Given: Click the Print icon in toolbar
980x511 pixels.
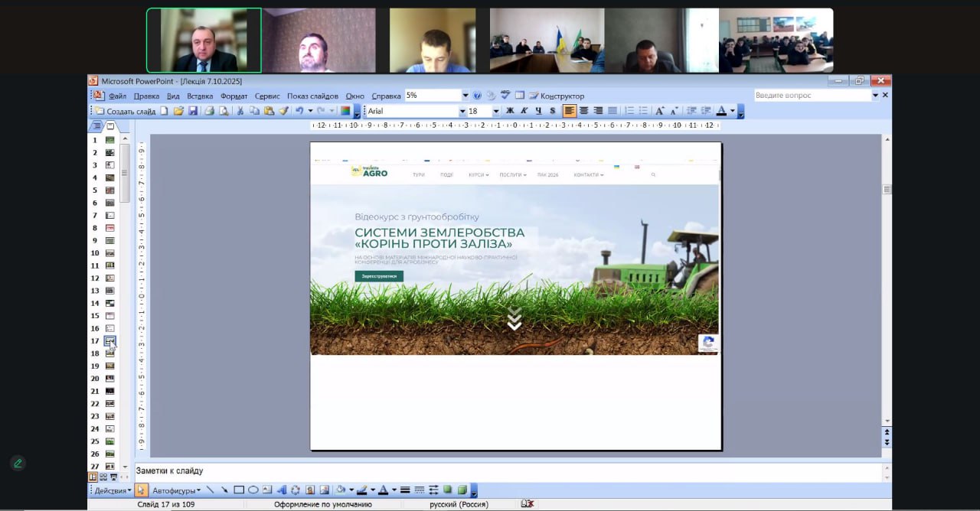Looking at the screenshot, I should [208, 111].
